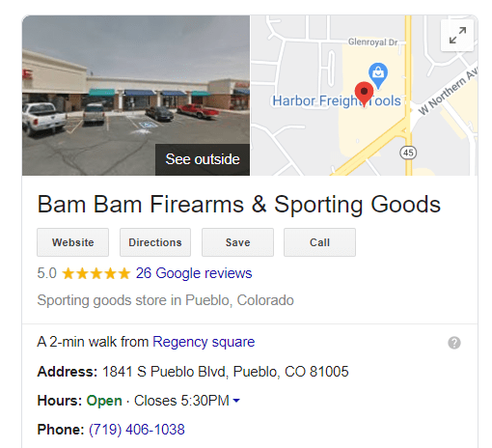Get Directions to the store
Image resolution: width=492 pixels, height=448 pixels.
point(155,242)
